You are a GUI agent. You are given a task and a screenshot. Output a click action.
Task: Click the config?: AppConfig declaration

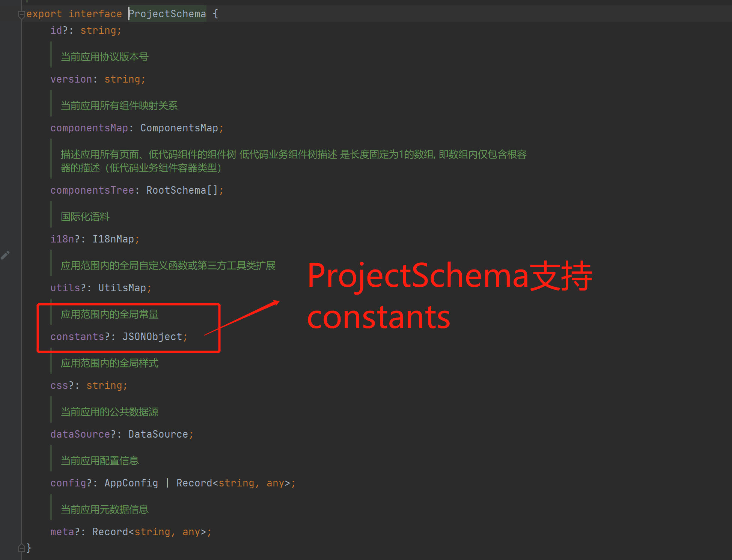173,483
